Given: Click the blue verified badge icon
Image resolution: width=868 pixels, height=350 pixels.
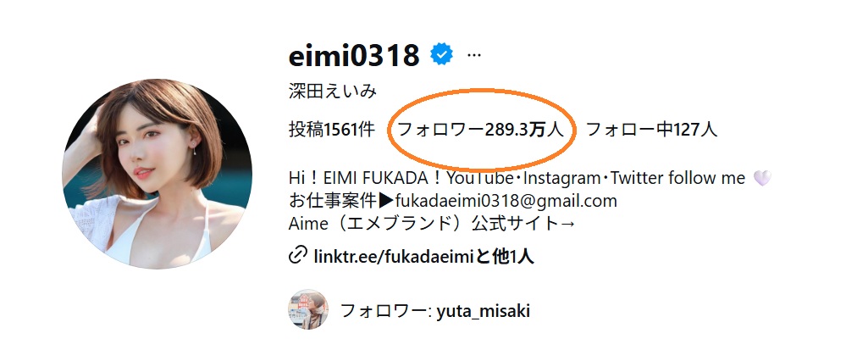Looking at the screenshot, I should click(442, 54).
